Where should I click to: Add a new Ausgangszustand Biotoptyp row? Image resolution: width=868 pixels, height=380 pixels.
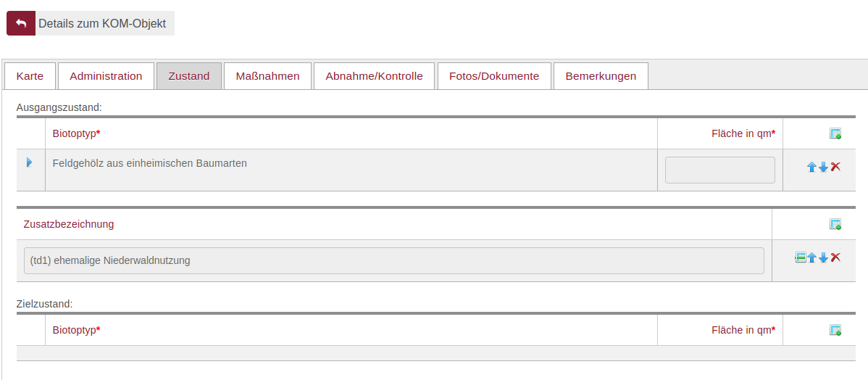click(x=835, y=133)
